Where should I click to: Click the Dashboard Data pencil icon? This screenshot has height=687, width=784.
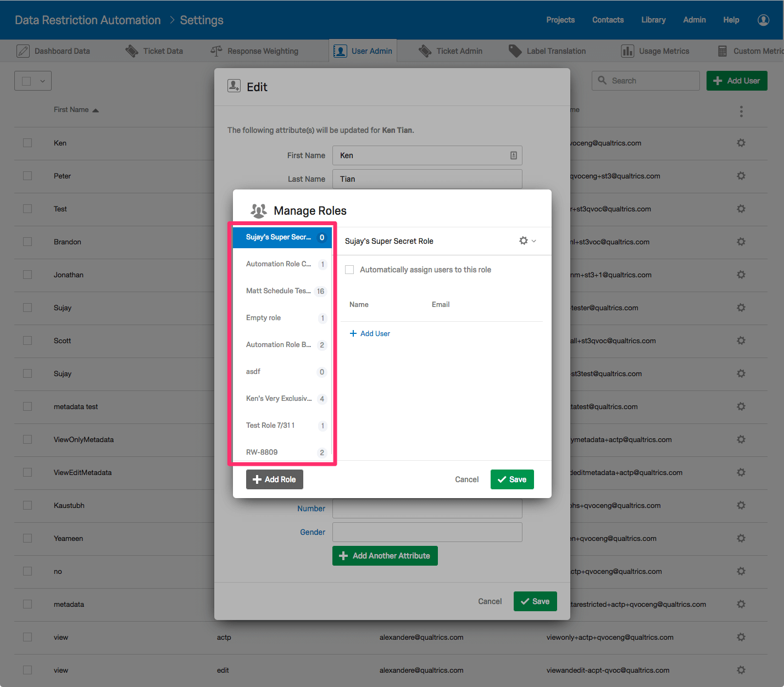pyautogui.click(x=23, y=51)
